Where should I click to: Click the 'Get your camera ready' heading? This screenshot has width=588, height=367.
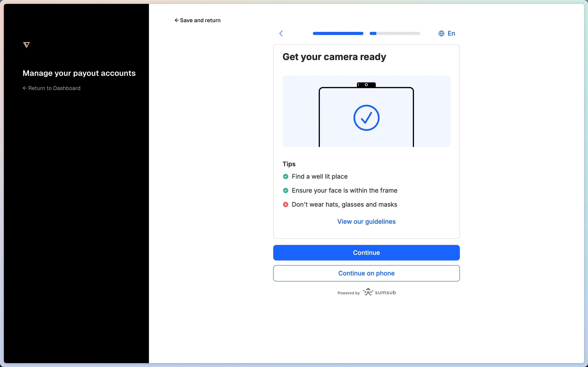point(334,57)
